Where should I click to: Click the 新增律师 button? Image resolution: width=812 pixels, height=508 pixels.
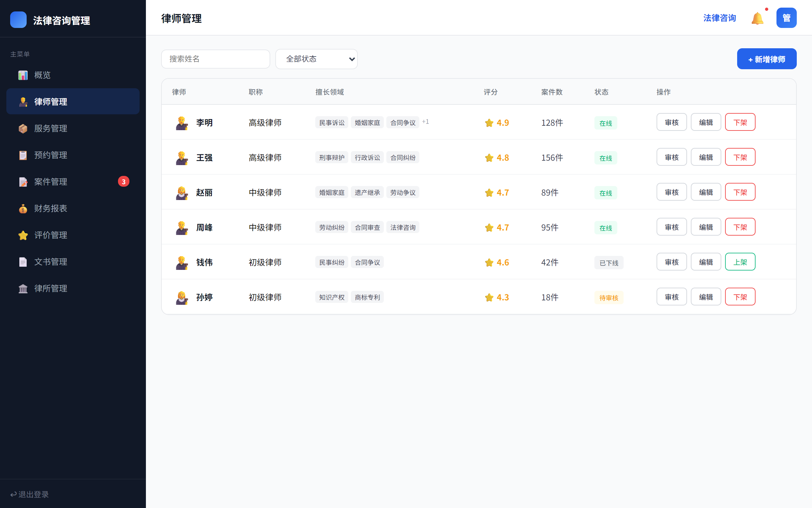pyautogui.click(x=766, y=59)
